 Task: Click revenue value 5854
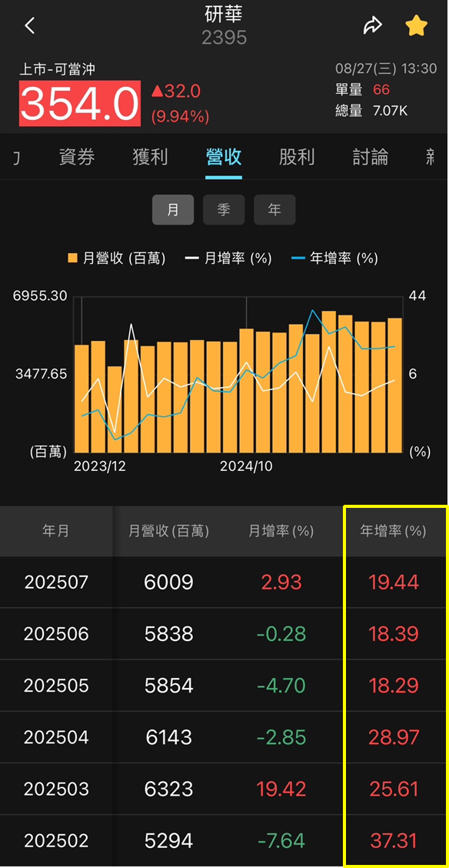click(x=168, y=686)
